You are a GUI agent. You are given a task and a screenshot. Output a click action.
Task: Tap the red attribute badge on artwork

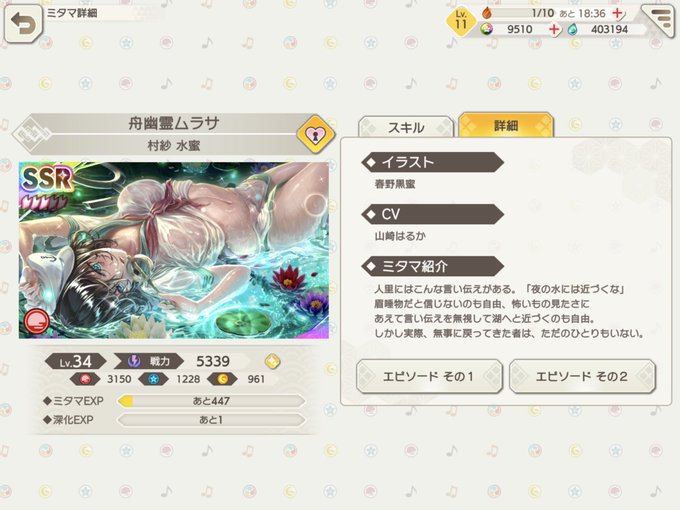point(37,321)
